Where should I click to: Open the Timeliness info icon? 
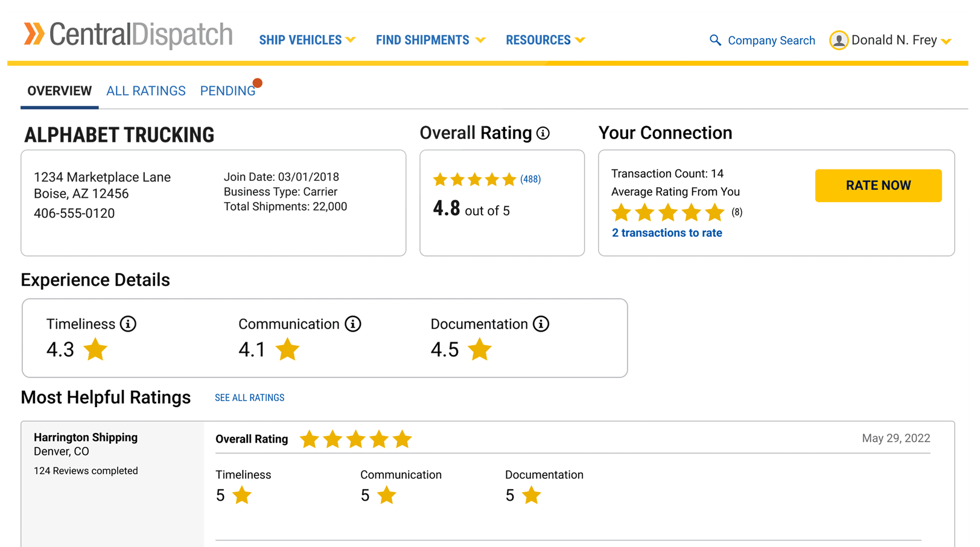tap(128, 324)
